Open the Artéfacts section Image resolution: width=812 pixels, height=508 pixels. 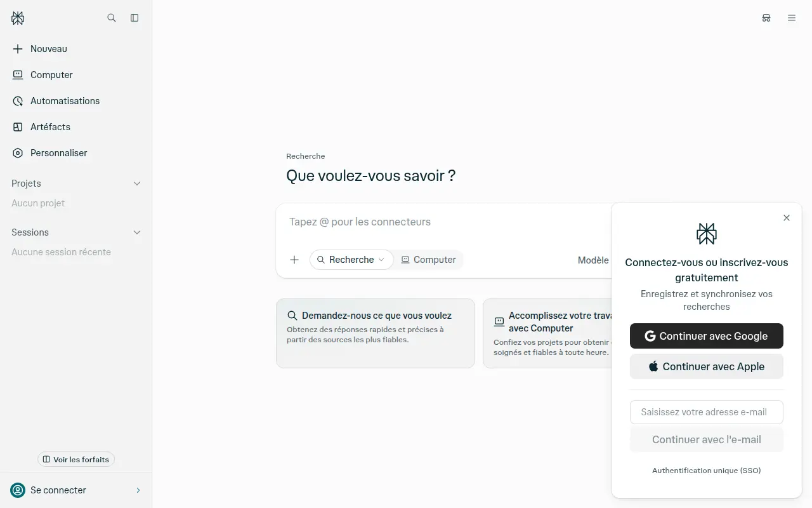click(x=76, y=127)
